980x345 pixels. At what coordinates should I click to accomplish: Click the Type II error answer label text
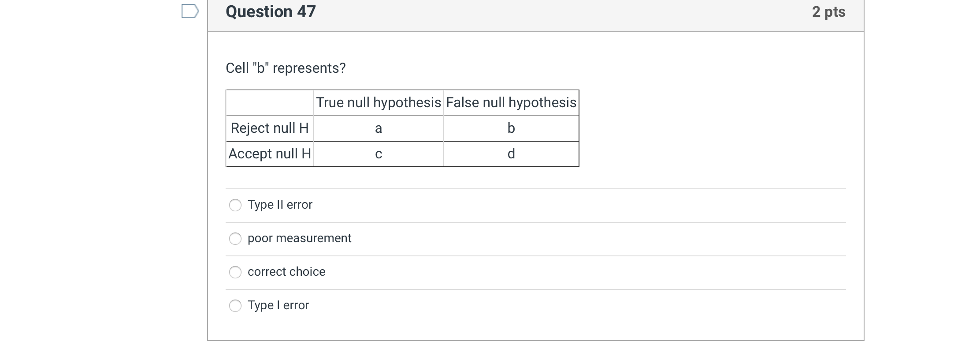(280, 205)
